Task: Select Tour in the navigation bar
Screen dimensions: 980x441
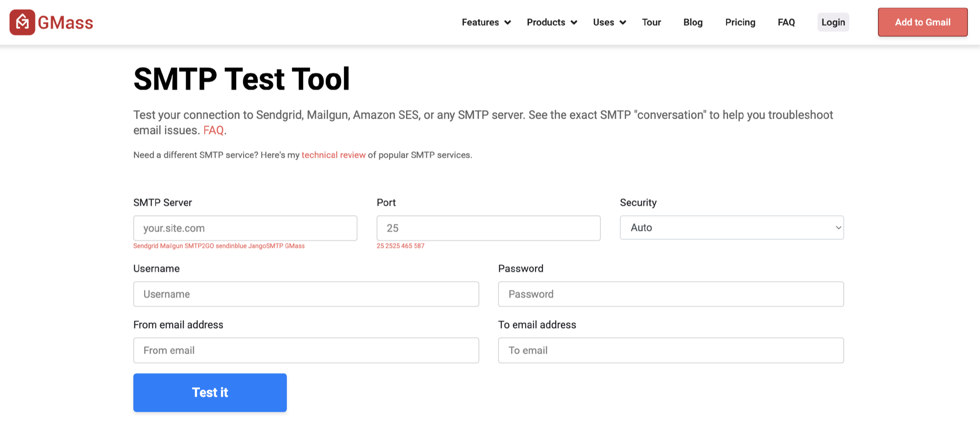Action: 651,22
